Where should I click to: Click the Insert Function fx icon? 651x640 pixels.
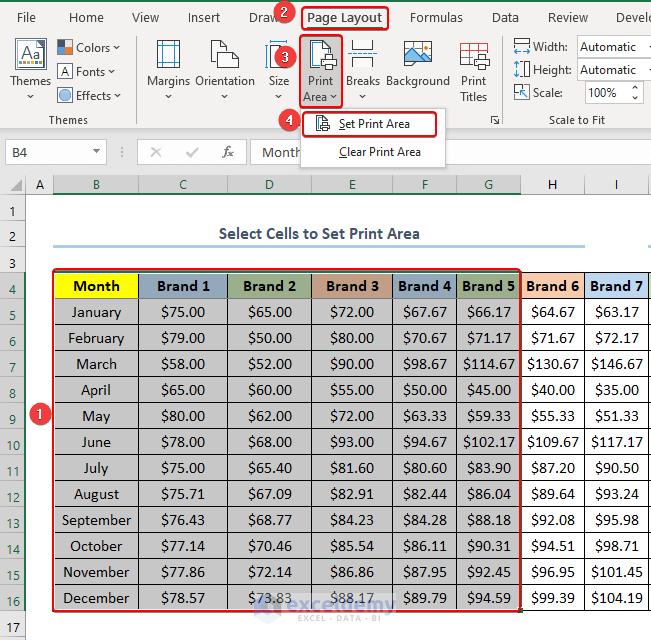point(228,152)
